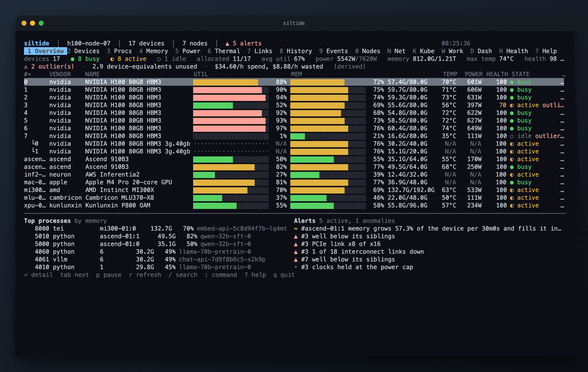Go to the 6 Thermal tab
Viewport: 588px width, 372px height.
click(224, 51)
